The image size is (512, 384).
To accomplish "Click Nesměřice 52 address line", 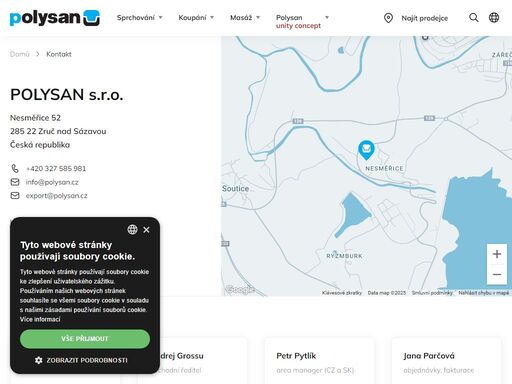I will [35, 118].
